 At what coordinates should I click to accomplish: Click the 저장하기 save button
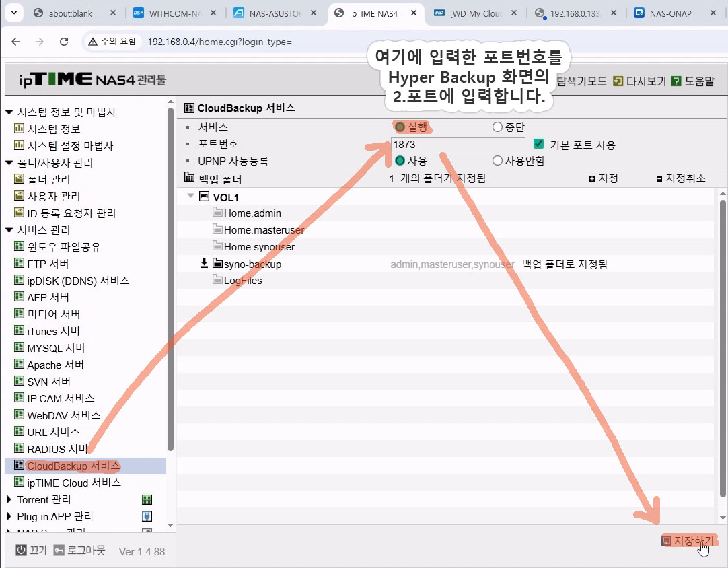tap(688, 540)
